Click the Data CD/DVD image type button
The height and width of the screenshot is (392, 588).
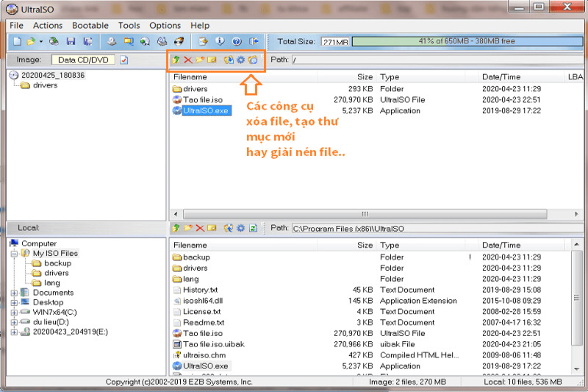pyautogui.click(x=83, y=60)
